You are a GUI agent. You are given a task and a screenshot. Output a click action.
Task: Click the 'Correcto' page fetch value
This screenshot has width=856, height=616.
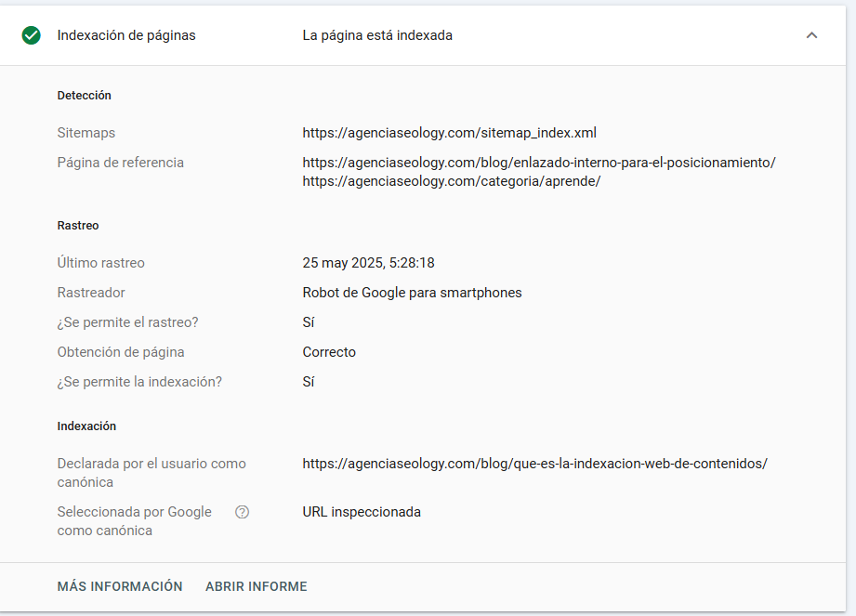[329, 352]
